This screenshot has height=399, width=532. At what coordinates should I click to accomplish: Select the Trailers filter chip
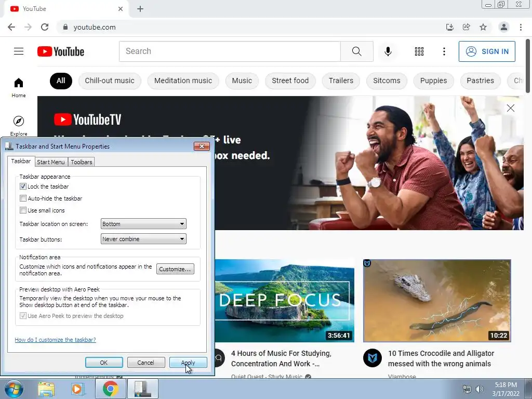[341, 81]
